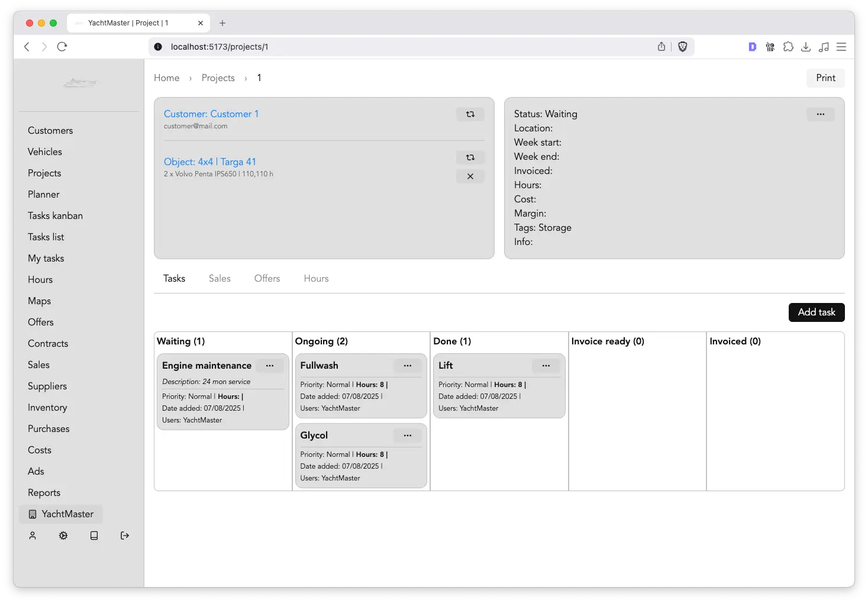
Task: Click the swap icon beside Customer 1
Action: [x=470, y=114]
